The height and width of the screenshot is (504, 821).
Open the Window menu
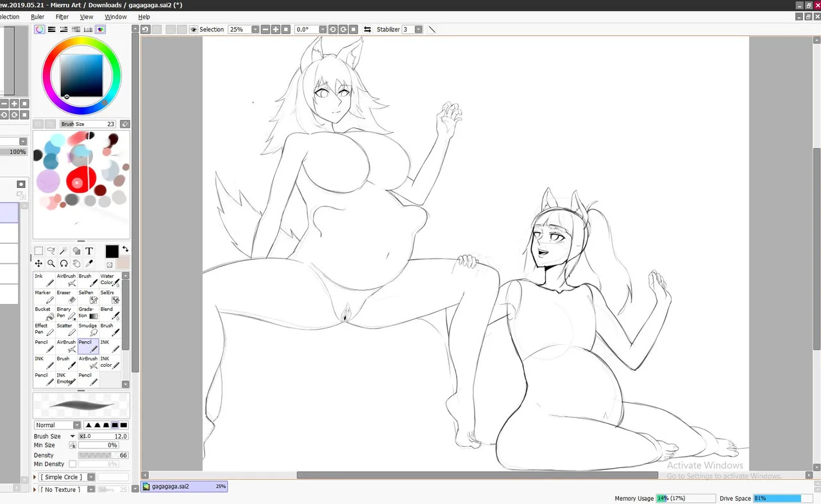pyautogui.click(x=115, y=17)
